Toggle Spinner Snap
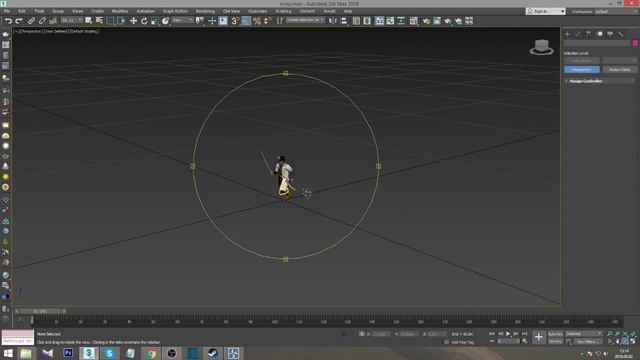This screenshot has height=360, width=640. [x=267, y=21]
